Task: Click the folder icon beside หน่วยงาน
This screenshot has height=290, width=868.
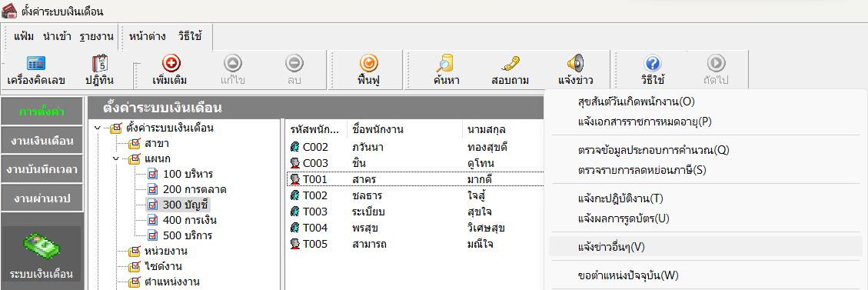Action: (135, 252)
